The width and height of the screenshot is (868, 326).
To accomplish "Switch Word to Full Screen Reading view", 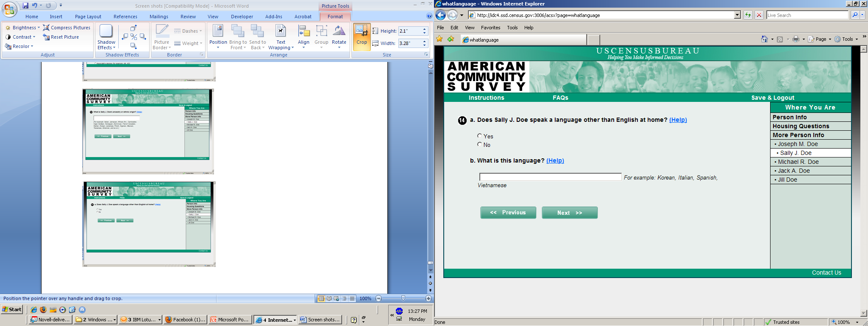I will coord(329,298).
